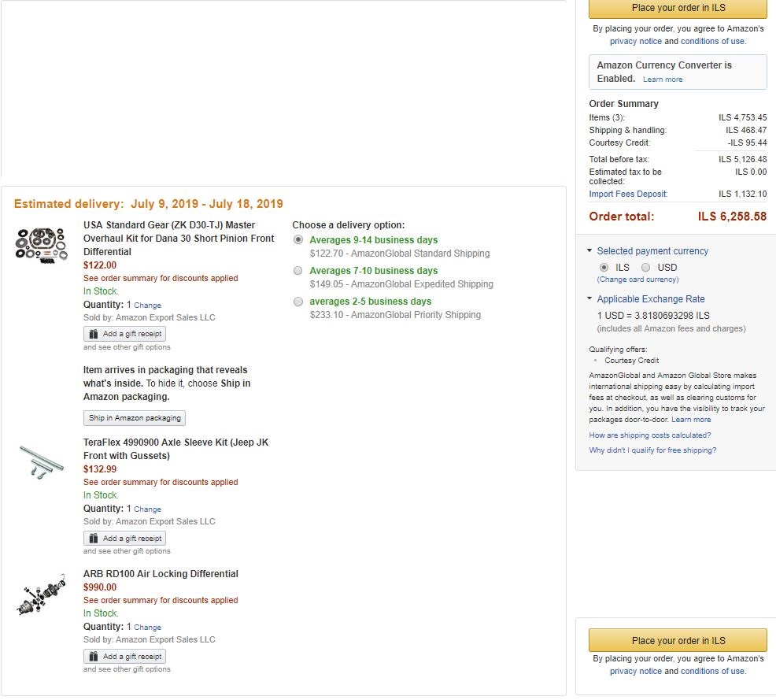Choose USD as payment currency
The width and height of the screenshot is (776, 700).
click(646, 268)
